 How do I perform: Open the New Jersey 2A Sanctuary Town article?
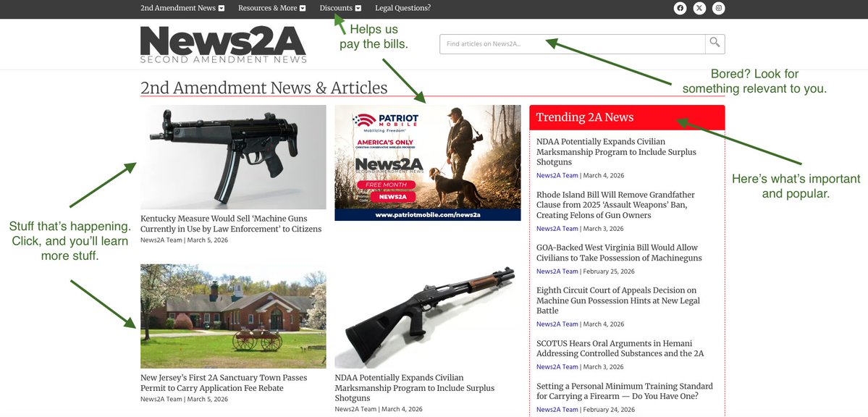point(224,382)
